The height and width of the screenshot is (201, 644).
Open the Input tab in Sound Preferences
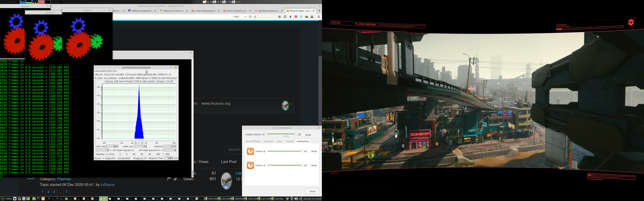[x=279, y=141]
